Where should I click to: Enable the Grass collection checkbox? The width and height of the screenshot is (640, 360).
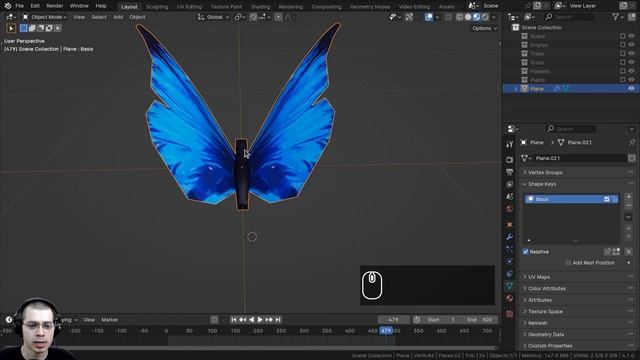click(622, 62)
